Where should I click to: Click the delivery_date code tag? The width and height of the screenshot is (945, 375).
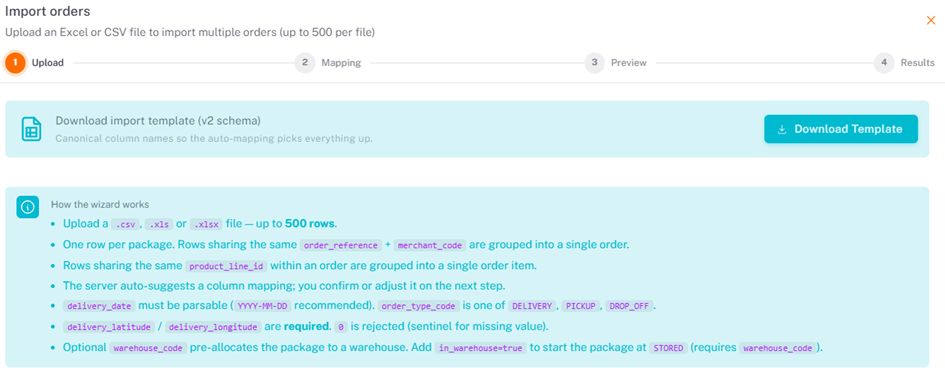click(99, 306)
